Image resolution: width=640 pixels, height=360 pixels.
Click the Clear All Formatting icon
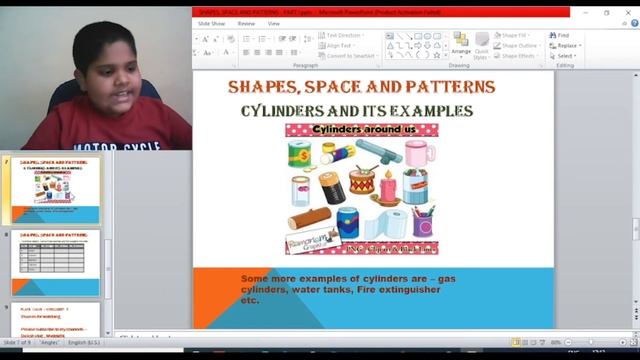pos(231,39)
